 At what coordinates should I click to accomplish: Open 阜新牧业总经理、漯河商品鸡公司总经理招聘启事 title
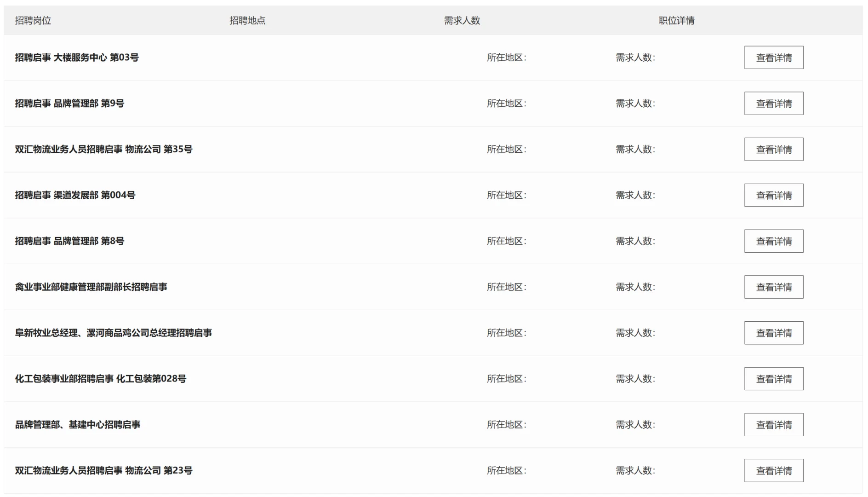click(113, 333)
